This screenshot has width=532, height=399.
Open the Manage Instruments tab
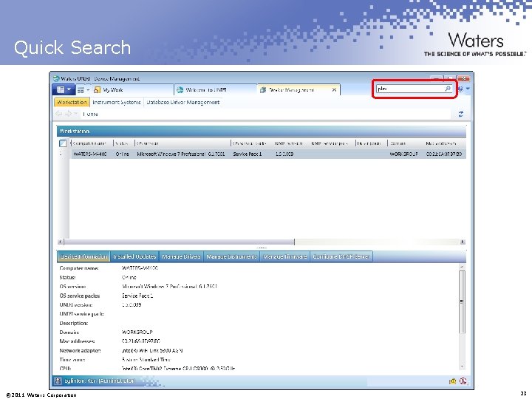point(232,257)
